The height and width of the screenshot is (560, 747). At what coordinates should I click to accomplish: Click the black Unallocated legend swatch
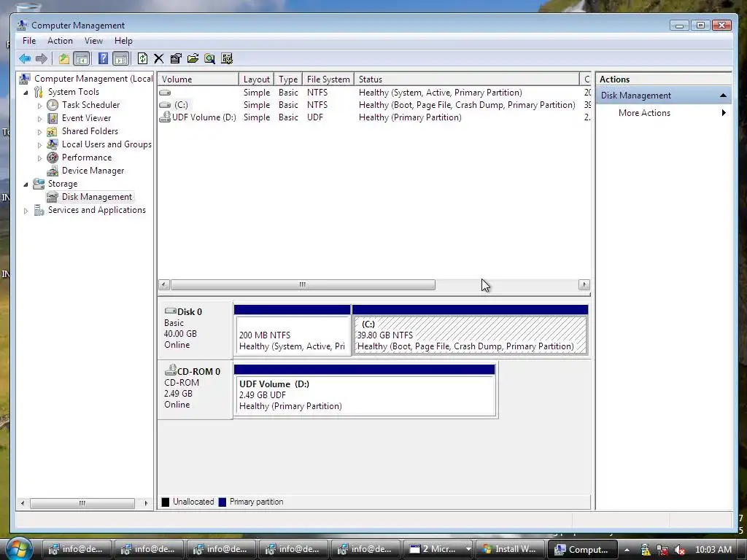pos(166,502)
